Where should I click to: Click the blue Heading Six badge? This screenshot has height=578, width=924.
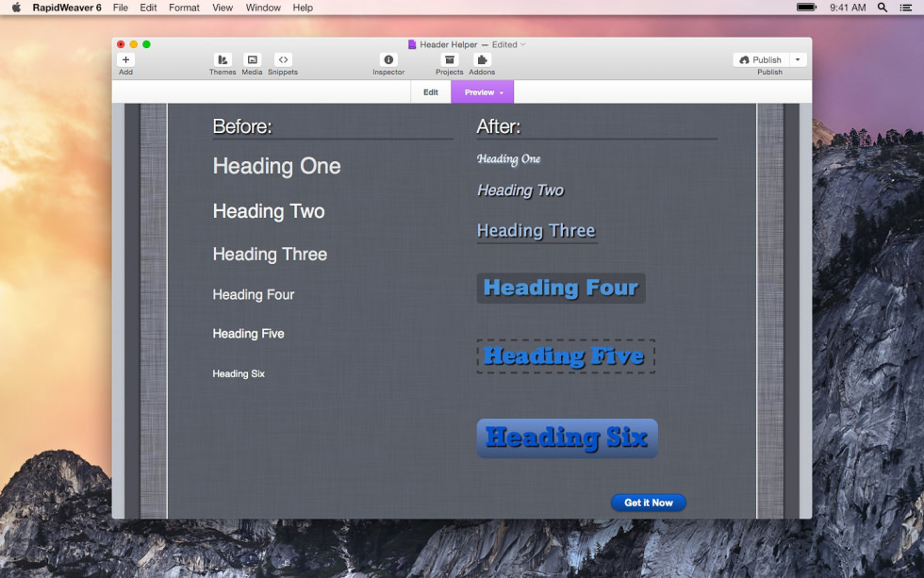click(567, 438)
